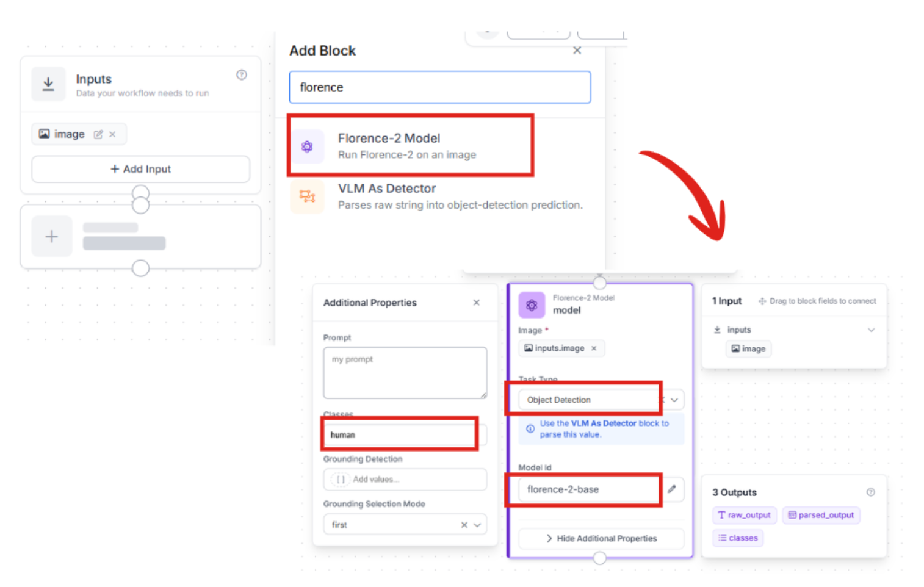Click the info icon in the hint box
Screen dimensions: 924x587
530,428
